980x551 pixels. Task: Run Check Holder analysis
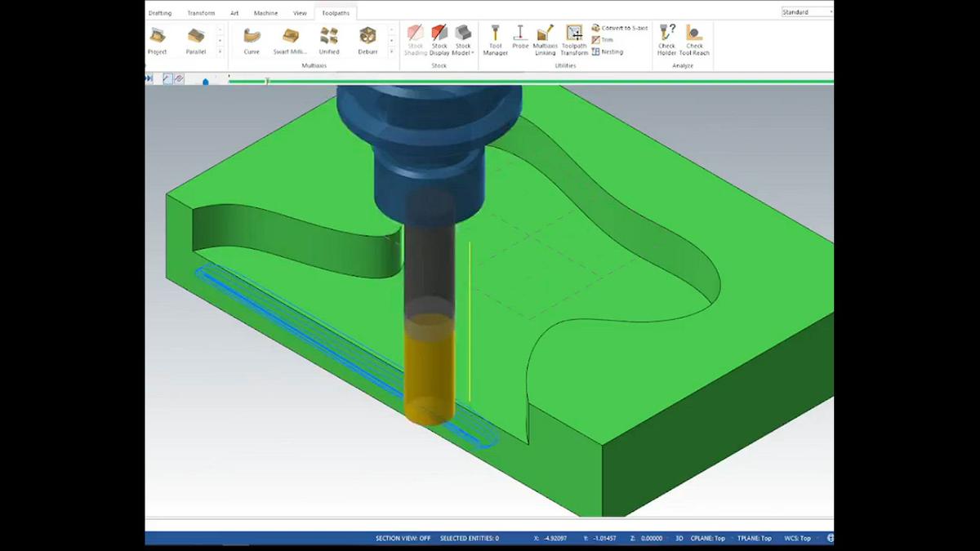coord(667,41)
